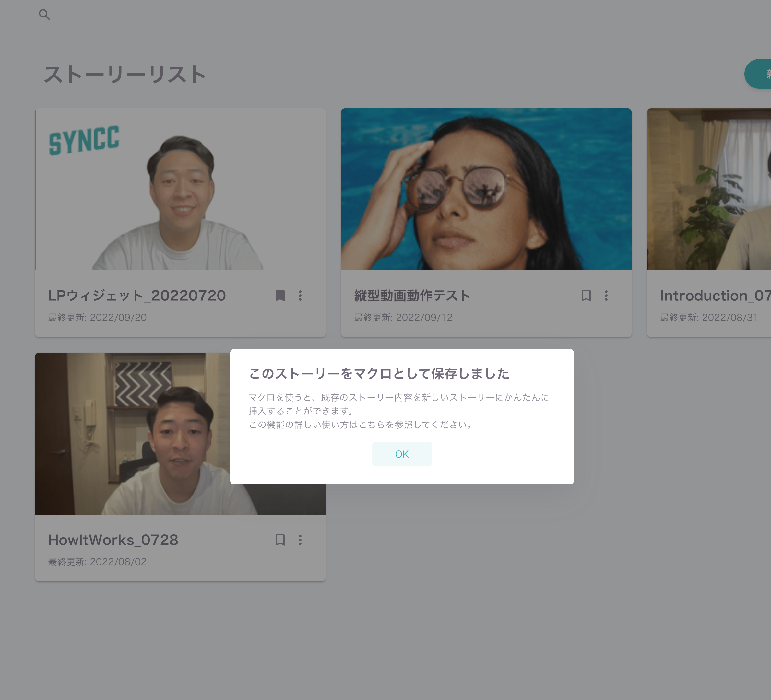The width and height of the screenshot is (771, 700).
Task: Select the Introduction_07 title text
Action: (715, 296)
